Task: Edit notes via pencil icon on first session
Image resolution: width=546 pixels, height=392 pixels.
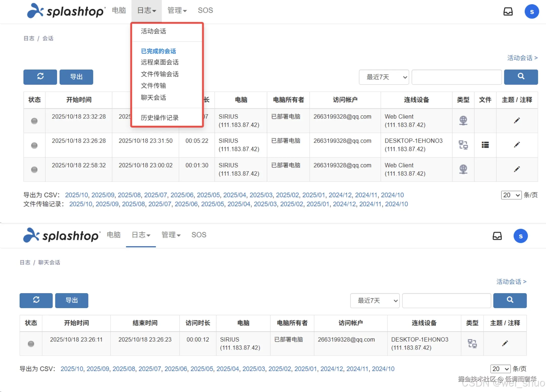Action: click(517, 120)
